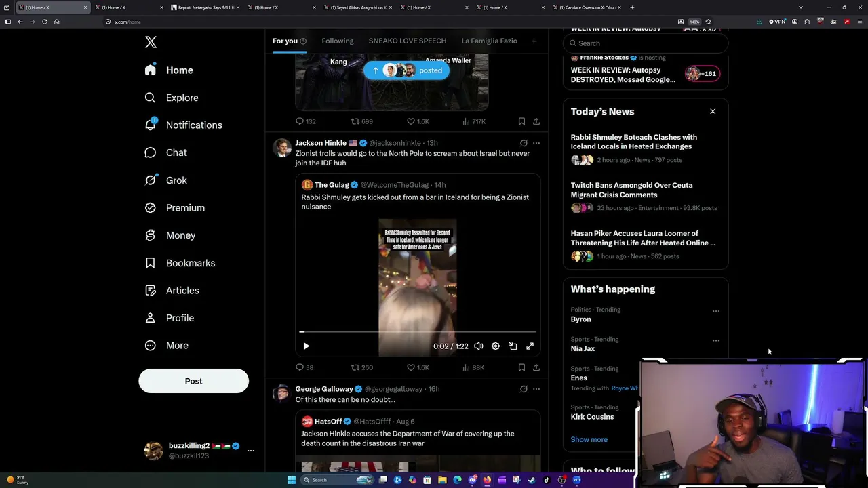
Task: Switch to La Famiglia Fazio tab
Action: point(490,41)
